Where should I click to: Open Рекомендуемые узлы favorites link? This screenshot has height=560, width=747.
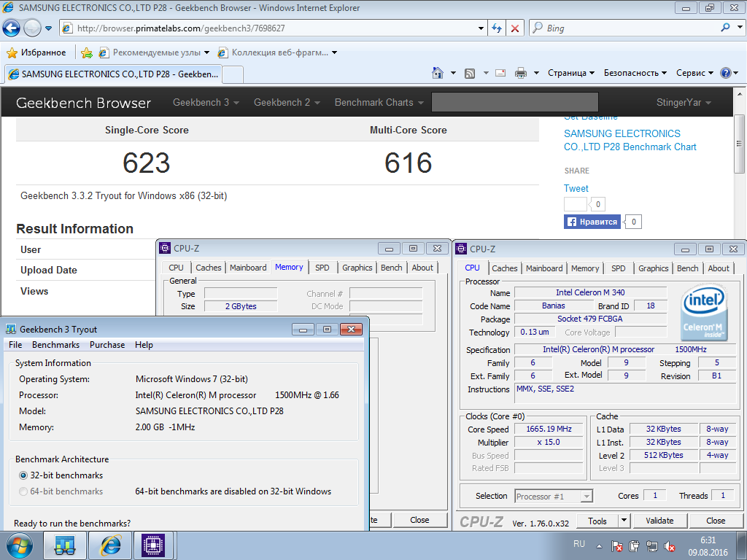155,52
